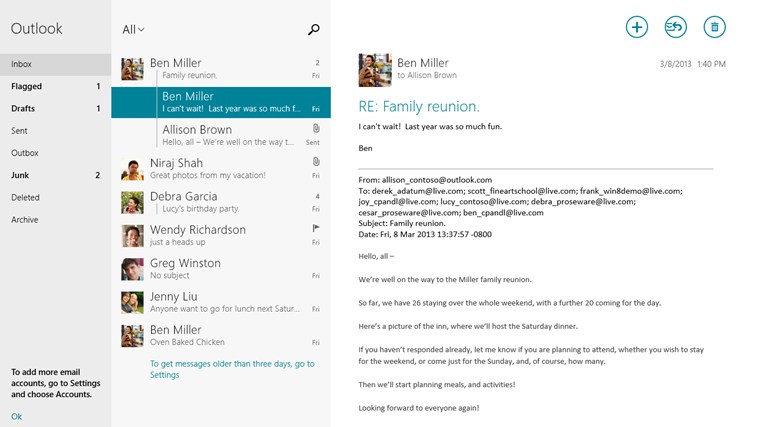Image resolution: width=759 pixels, height=427 pixels.
Task: Open the Sent folder
Action: click(x=56, y=131)
